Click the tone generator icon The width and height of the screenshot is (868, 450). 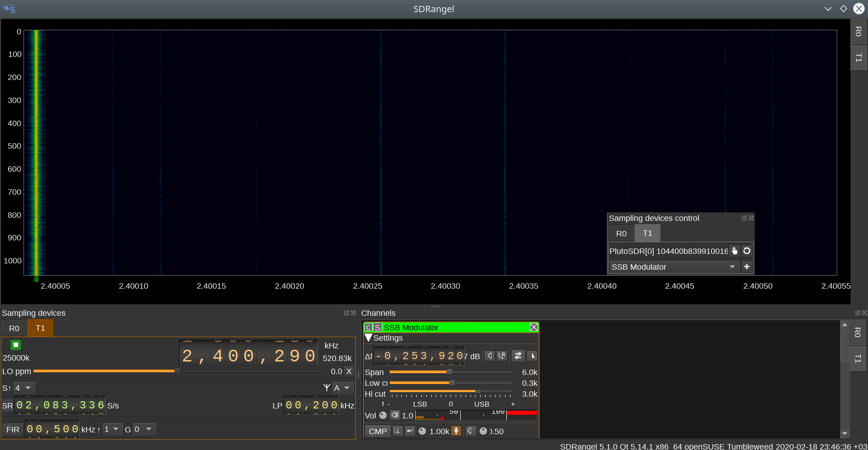pyautogui.click(x=398, y=431)
